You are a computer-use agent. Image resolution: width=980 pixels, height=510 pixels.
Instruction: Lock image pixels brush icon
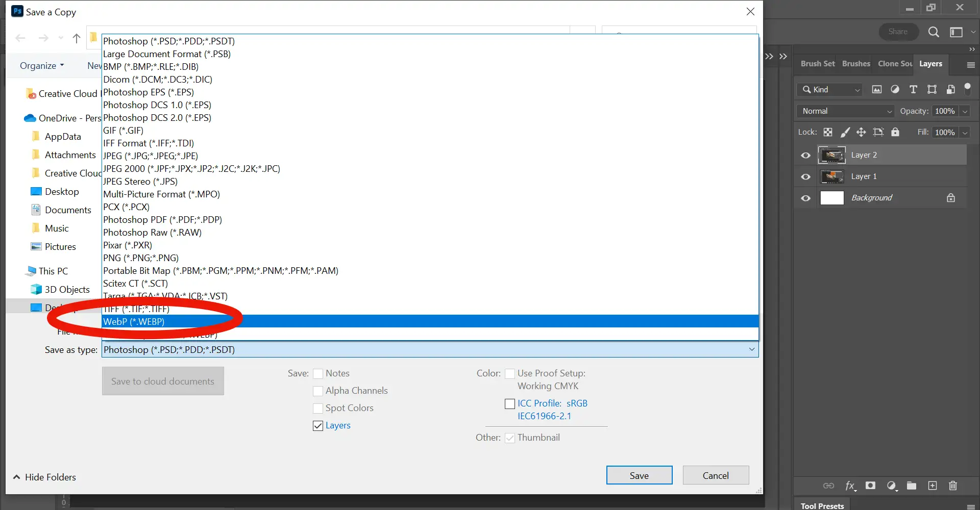(x=845, y=132)
